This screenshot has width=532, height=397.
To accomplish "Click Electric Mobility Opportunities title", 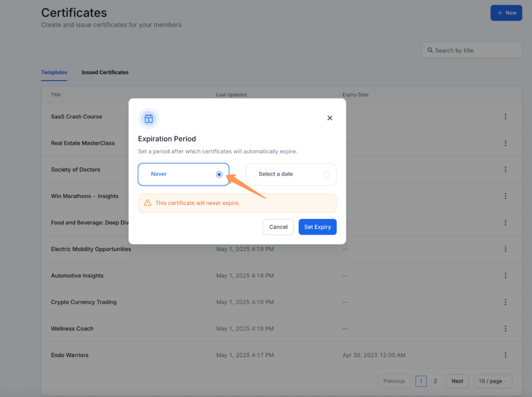I will click(x=91, y=249).
